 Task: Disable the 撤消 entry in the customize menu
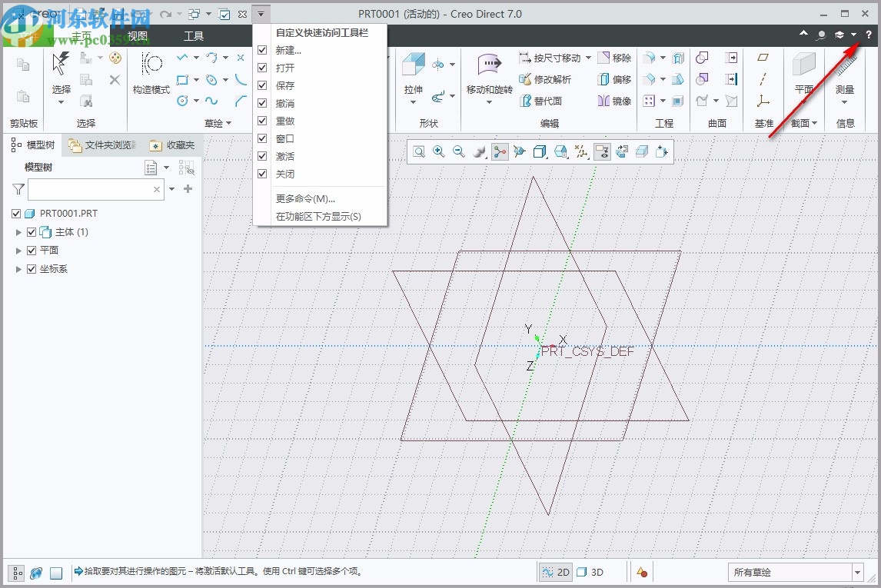coord(263,103)
